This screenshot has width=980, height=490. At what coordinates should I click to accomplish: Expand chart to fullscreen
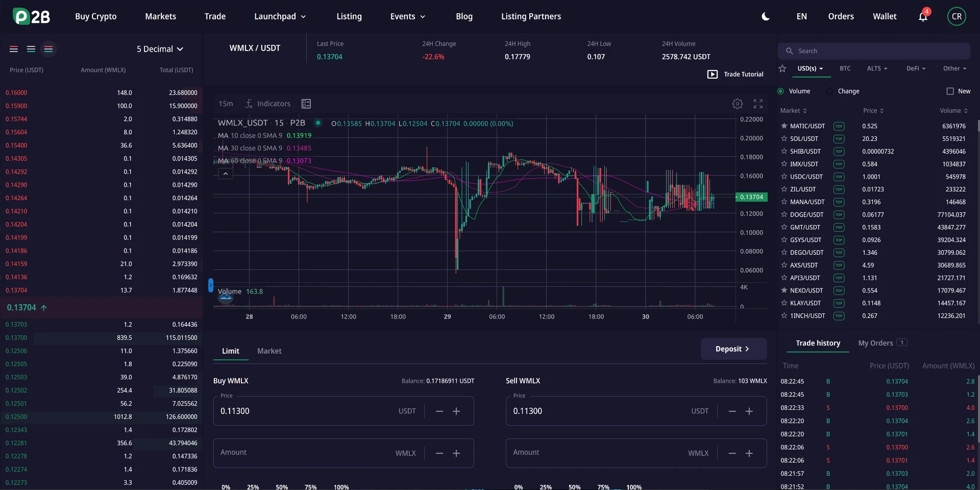[x=758, y=104]
